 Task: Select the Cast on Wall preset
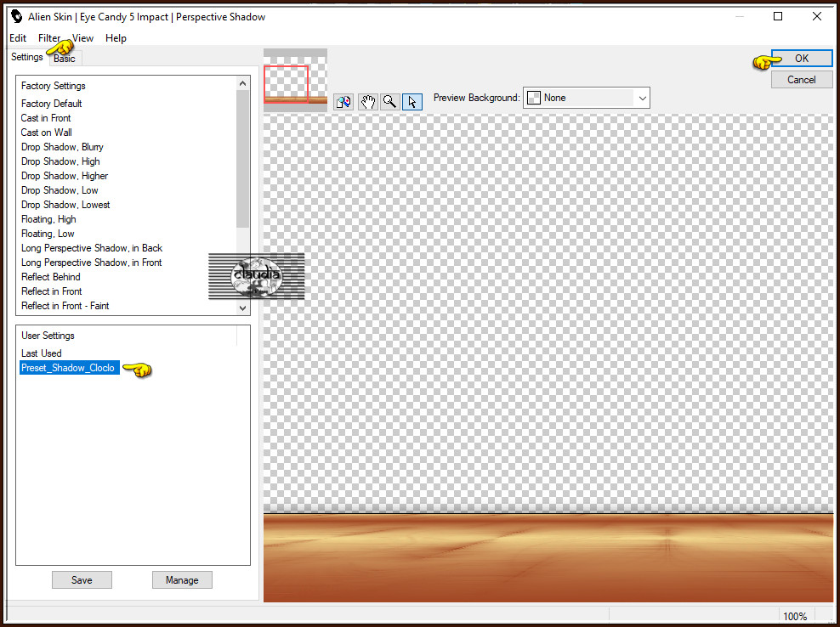pyautogui.click(x=47, y=133)
